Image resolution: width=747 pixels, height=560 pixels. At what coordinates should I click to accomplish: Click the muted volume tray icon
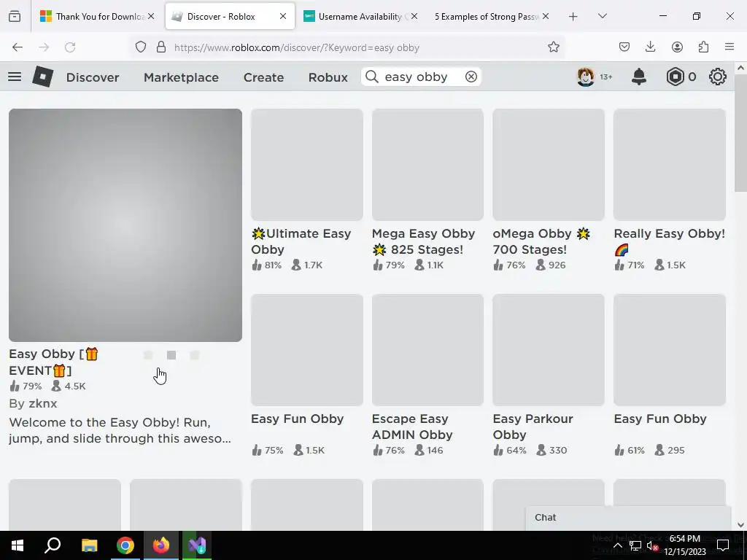(x=652, y=545)
